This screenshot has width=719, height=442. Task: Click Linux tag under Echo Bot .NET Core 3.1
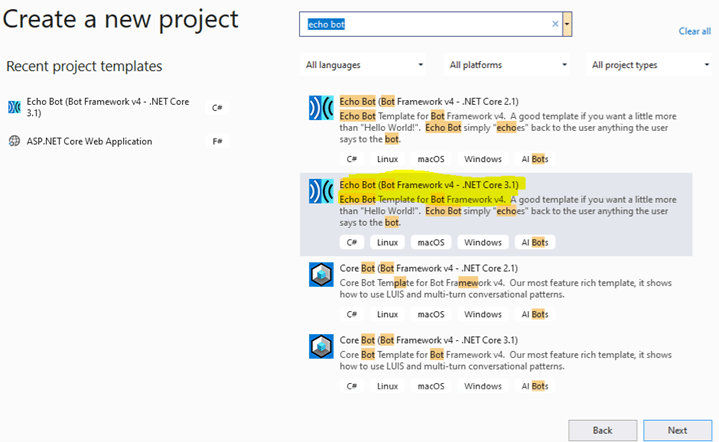click(x=387, y=243)
